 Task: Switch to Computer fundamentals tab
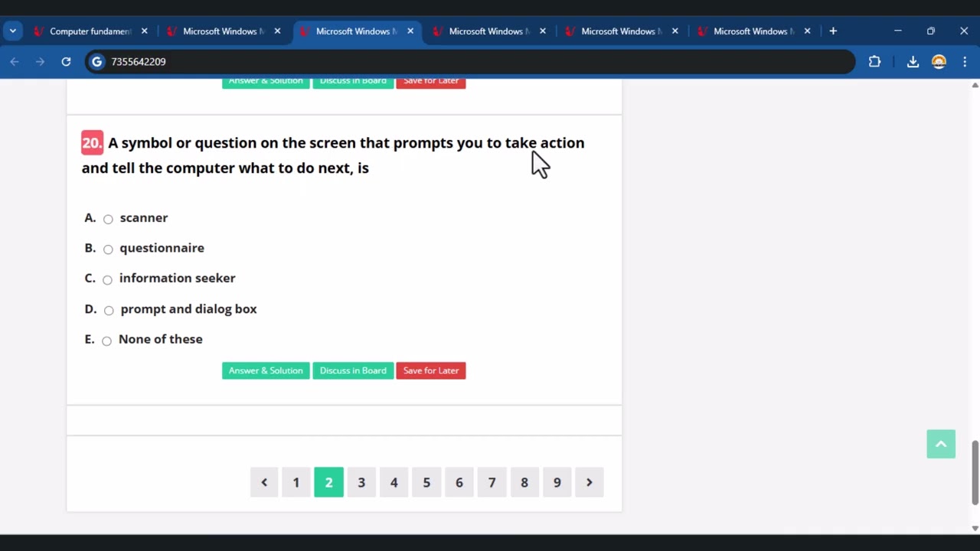pyautogui.click(x=90, y=31)
